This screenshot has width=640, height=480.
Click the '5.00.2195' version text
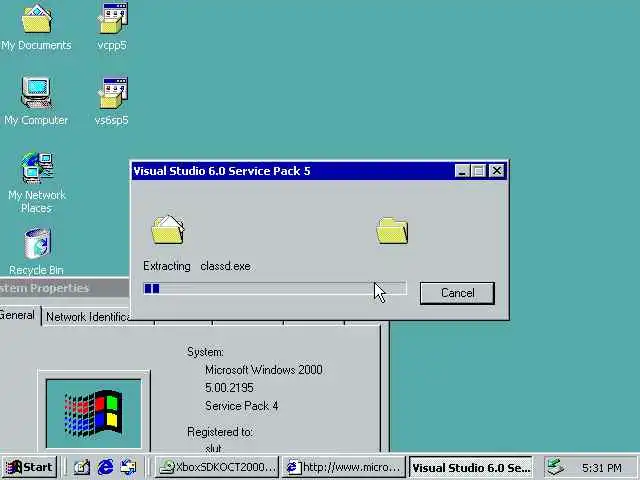coord(229,388)
